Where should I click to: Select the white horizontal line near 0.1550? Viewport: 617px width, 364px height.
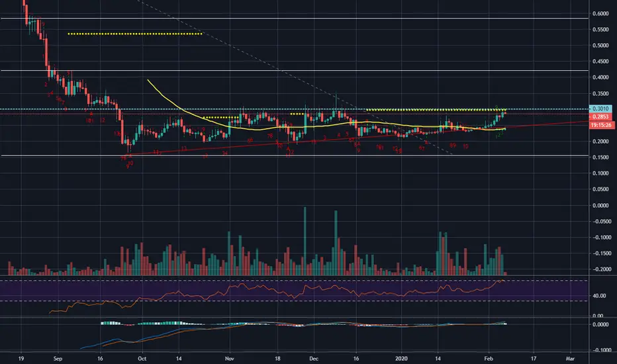pos(295,156)
